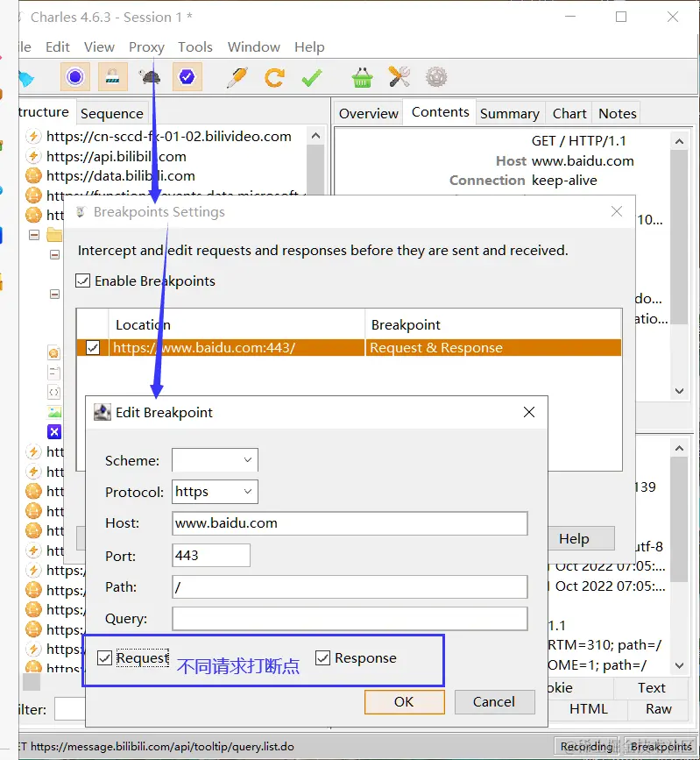Open the Help menu
700x760 pixels.
pyautogui.click(x=309, y=47)
